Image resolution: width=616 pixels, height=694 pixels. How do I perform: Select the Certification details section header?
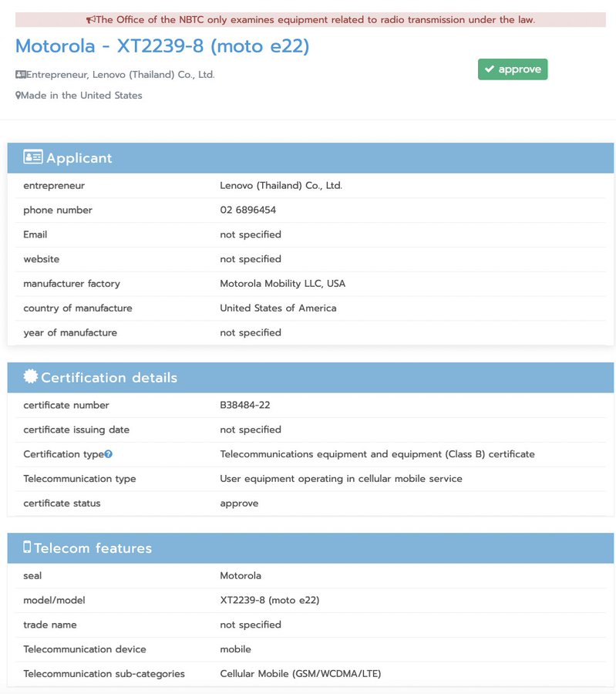(x=310, y=377)
